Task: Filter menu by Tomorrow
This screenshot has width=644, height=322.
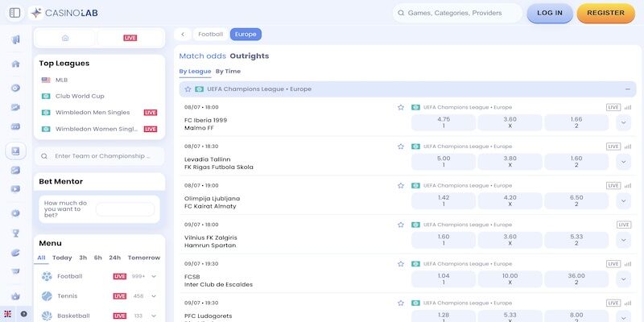Action: click(x=144, y=258)
